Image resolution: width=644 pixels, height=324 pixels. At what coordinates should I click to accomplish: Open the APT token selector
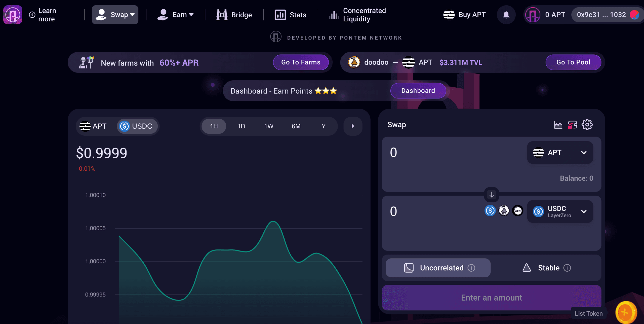[x=560, y=153]
